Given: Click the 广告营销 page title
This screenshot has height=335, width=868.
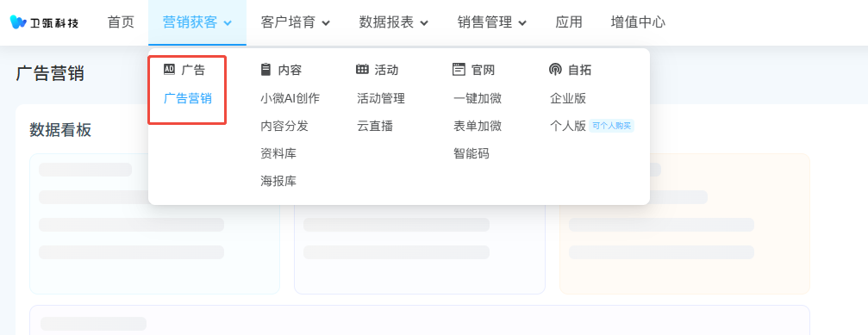Looking at the screenshot, I should [50, 73].
